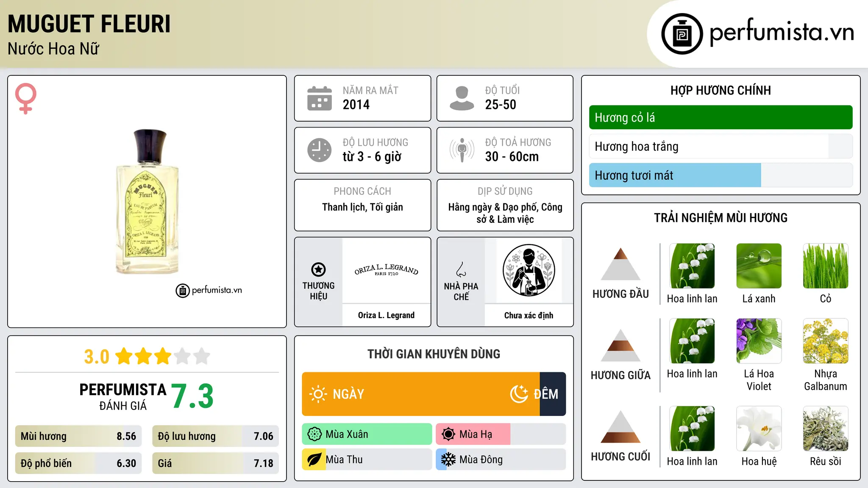Click the longevity value từ 3 - 6 giờ

pos(372,157)
